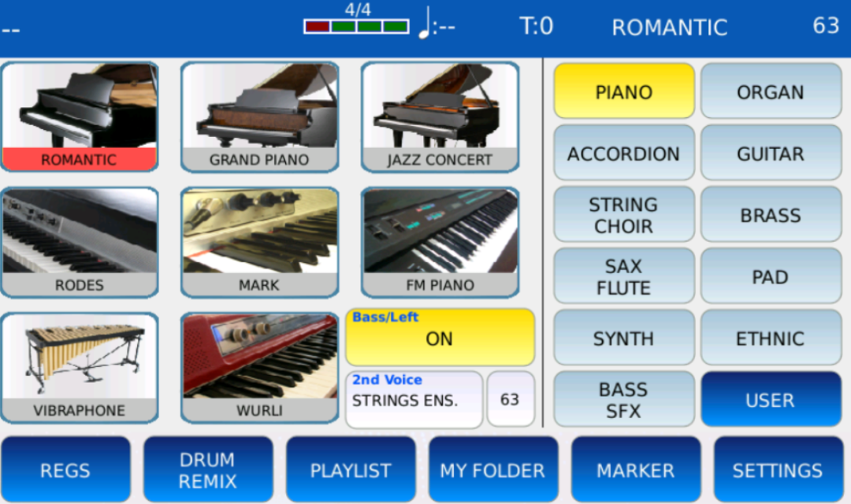Screen dimensions: 851x504
Task: Switch to STRING CHOIR category
Action: [624, 214]
